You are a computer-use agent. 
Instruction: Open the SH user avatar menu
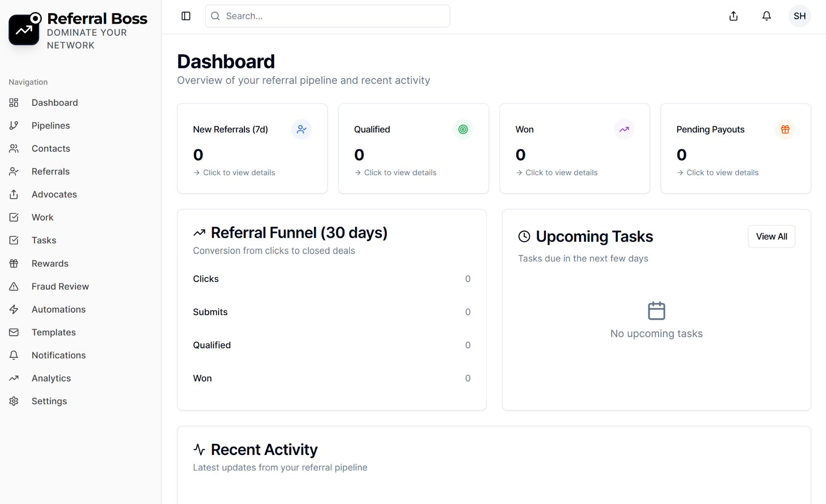pyautogui.click(x=799, y=16)
